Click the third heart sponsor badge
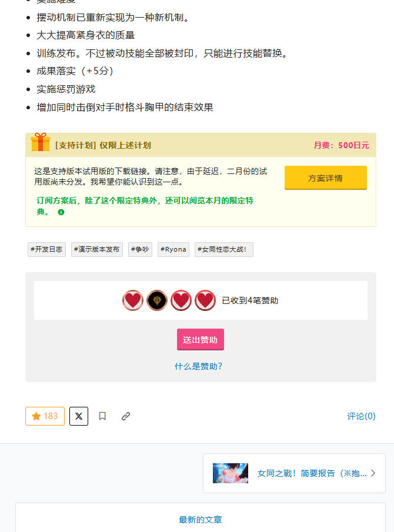 [x=181, y=300]
